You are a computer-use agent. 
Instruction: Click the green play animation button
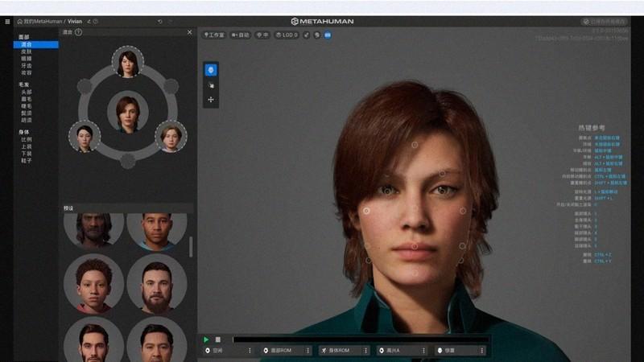(x=206, y=339)
